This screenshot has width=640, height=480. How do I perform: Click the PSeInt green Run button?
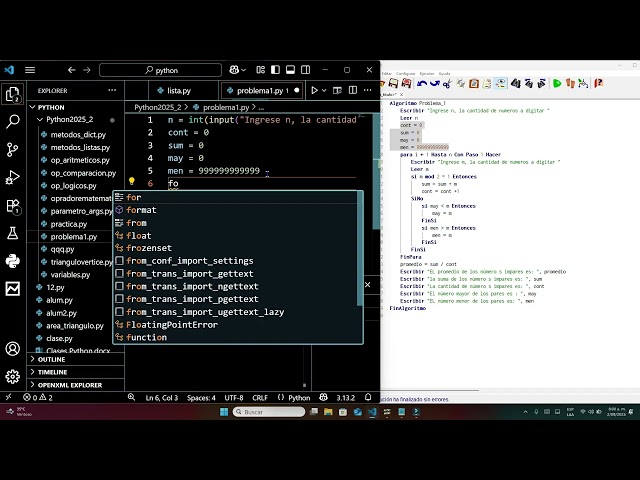point(557,83)
